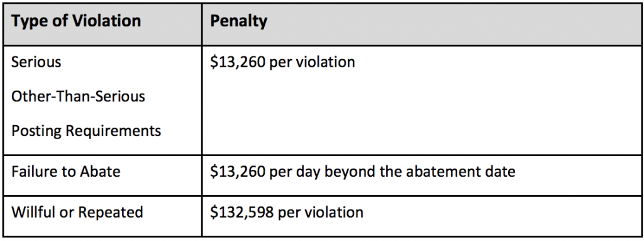
Task: Select the '$13,260 per day beyond the abatement date' text
Action: (x=363, y=172)
